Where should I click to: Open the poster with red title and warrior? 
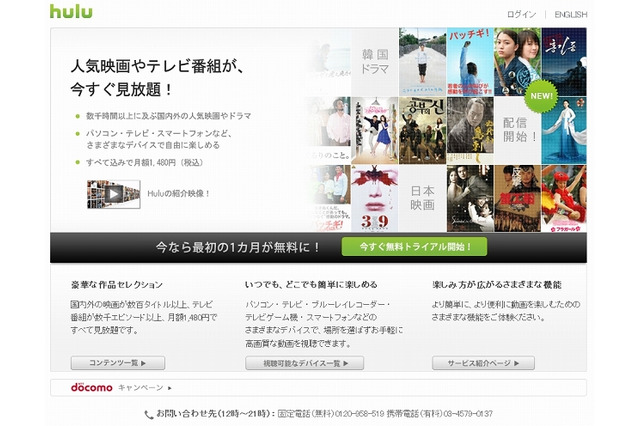[x=518, y=198]
